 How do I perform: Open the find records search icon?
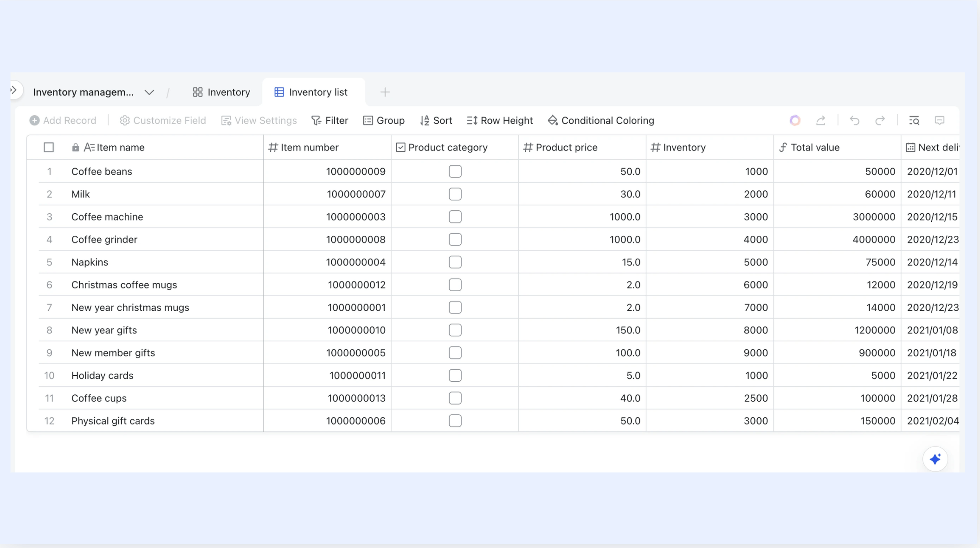coord(914,121)
